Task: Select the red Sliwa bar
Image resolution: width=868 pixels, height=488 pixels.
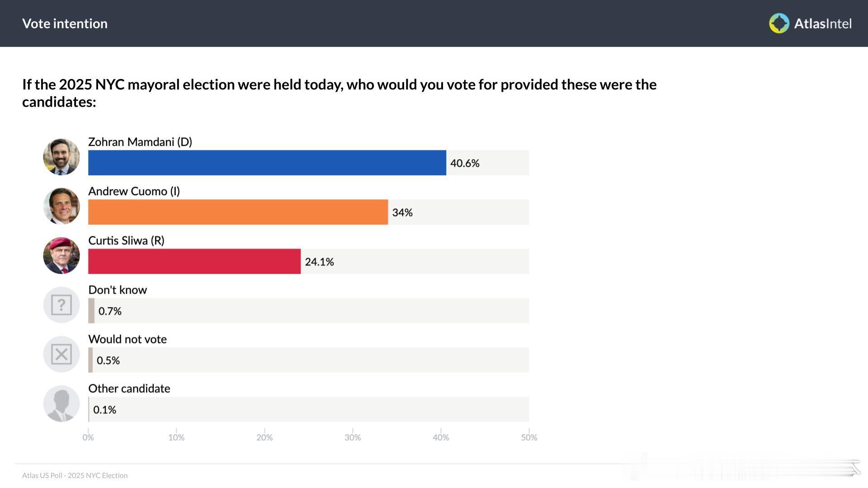Action: point(194,261)
